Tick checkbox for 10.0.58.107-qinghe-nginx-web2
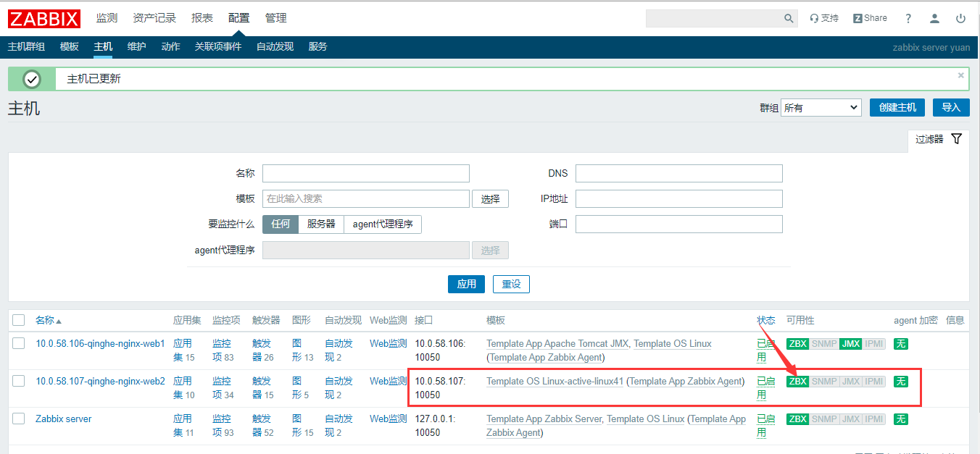The image size is (980, 454). point(19,381)
